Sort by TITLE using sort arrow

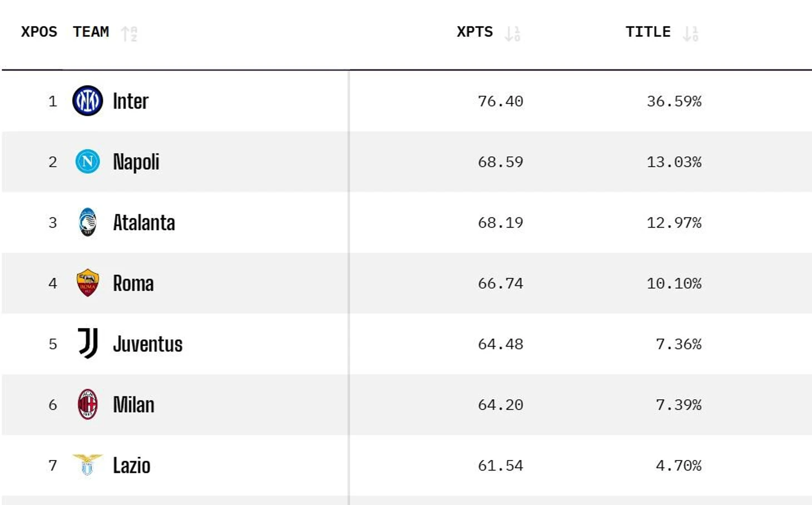coord(690,33)
